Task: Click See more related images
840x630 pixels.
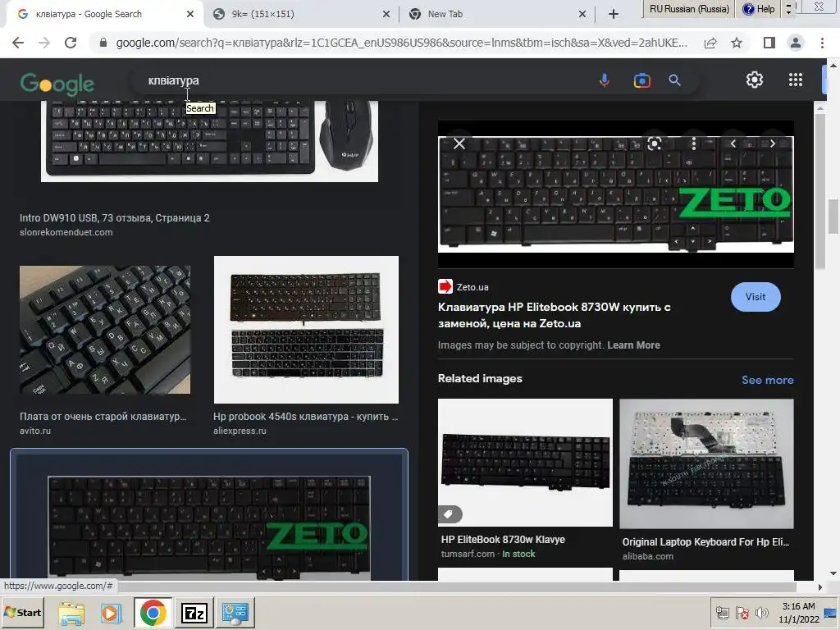Action: (767, 380)
